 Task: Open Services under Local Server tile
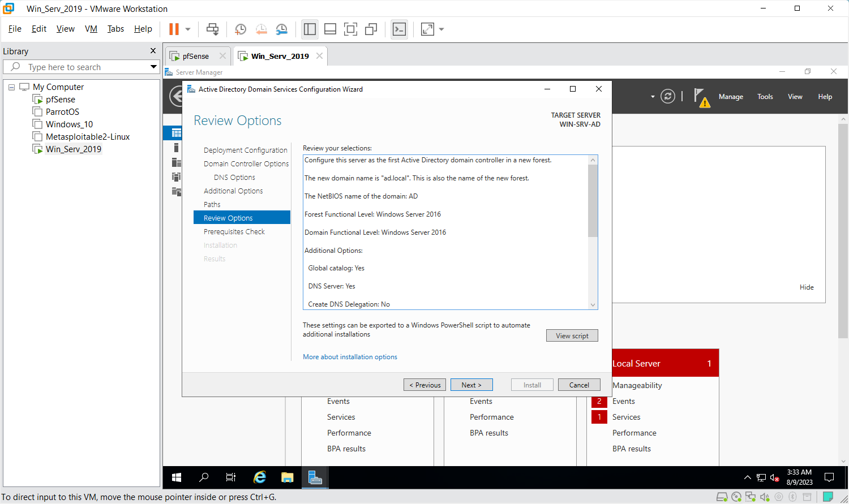tap(626, 417)
